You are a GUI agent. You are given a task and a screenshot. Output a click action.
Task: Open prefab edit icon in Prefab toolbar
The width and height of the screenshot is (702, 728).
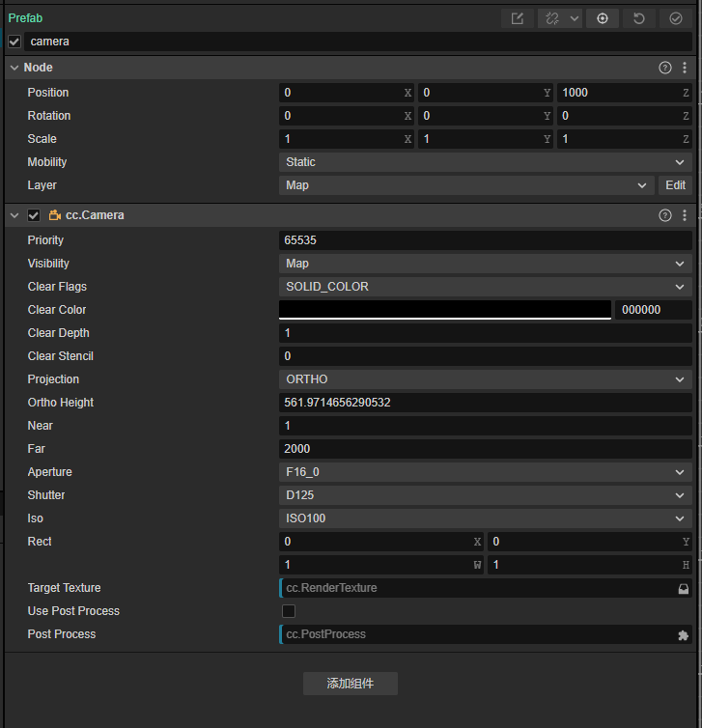(518, 18)
